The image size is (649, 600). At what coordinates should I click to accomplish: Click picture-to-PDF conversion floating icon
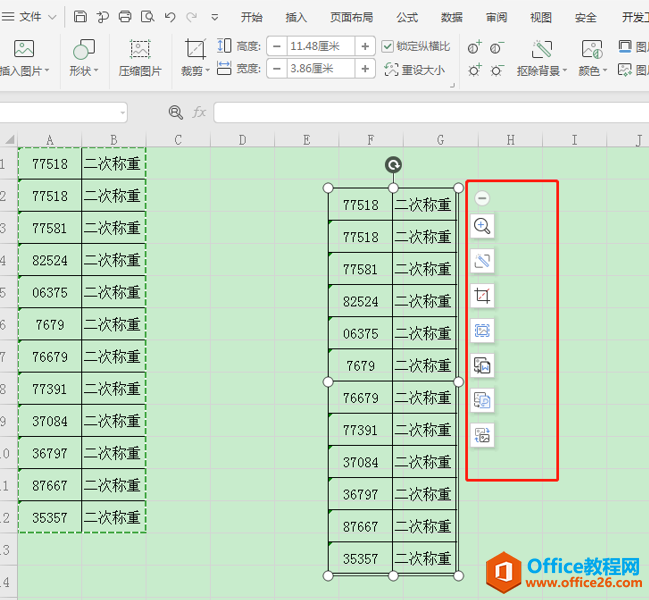pos(482,400)
